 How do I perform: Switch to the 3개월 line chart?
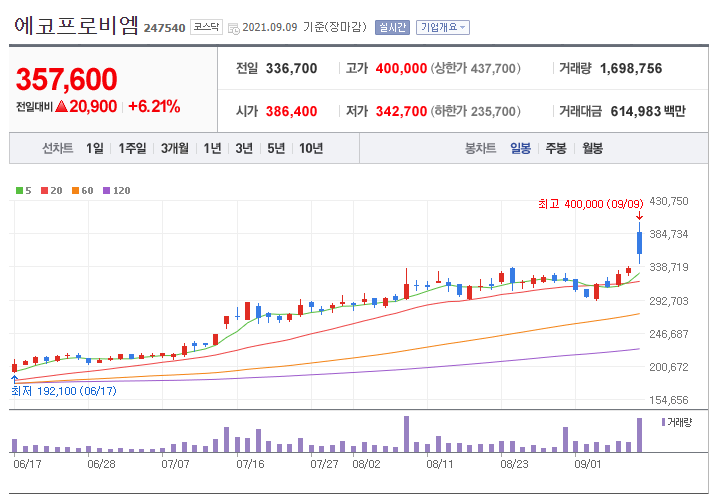point(175,148)
